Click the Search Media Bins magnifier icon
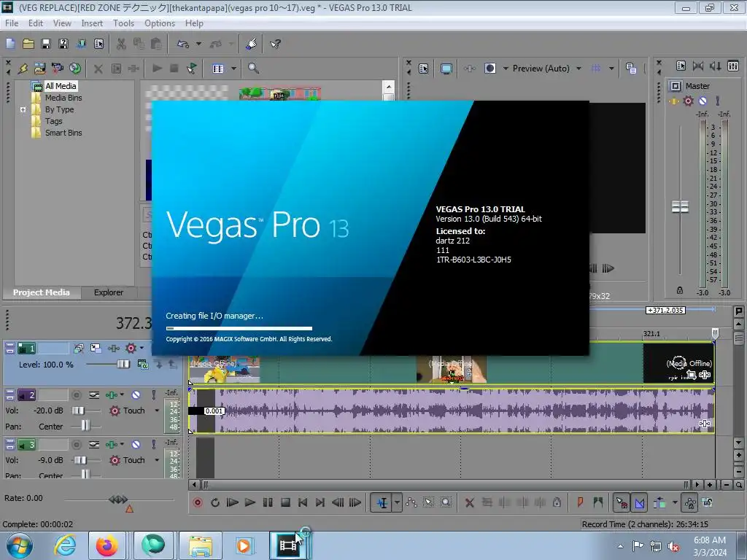The width and height of the screenshot is (747, 560). [x=253, y=69]
